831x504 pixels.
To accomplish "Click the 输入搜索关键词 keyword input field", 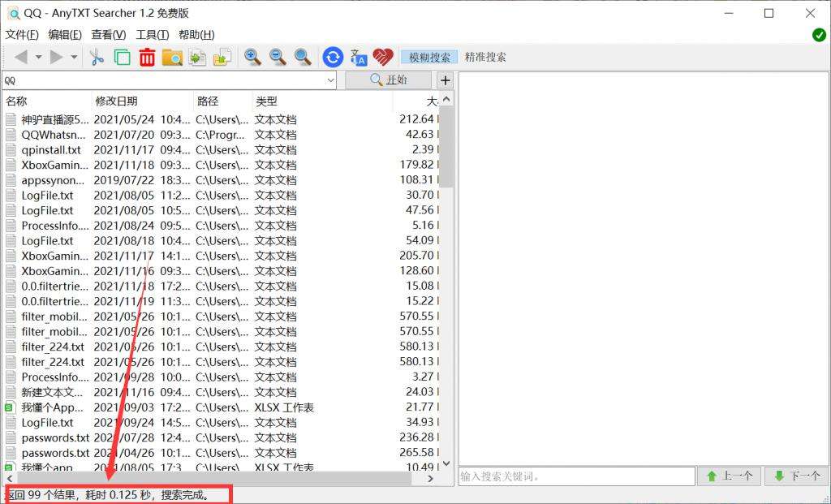I will pos(577,476).
